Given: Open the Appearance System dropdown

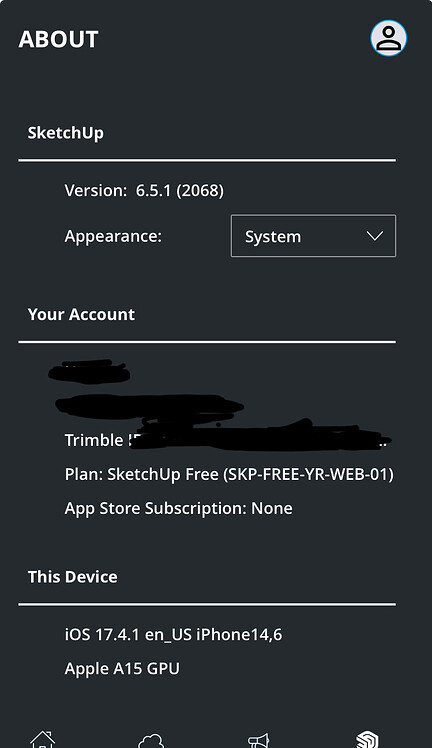Looking at the screenshot, I should coord(313,236).
